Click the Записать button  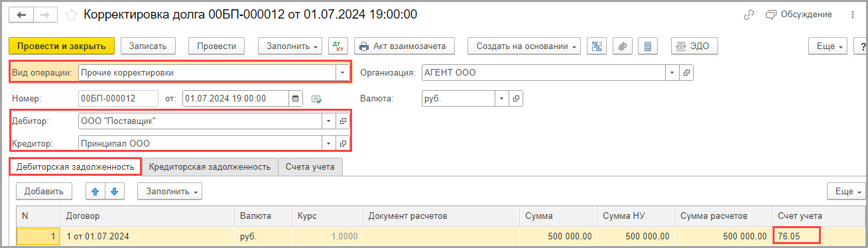(x=148, y=46)
